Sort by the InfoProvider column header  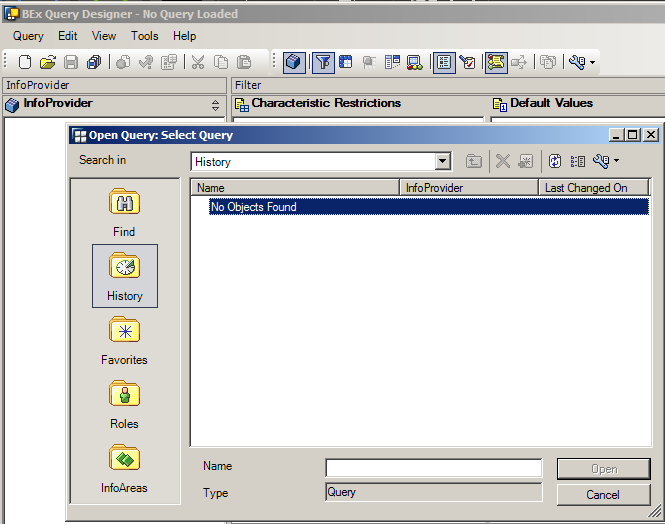469,187
